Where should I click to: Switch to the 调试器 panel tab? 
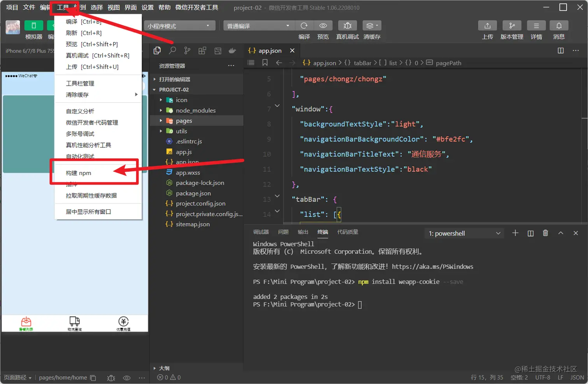pos(261,232)
